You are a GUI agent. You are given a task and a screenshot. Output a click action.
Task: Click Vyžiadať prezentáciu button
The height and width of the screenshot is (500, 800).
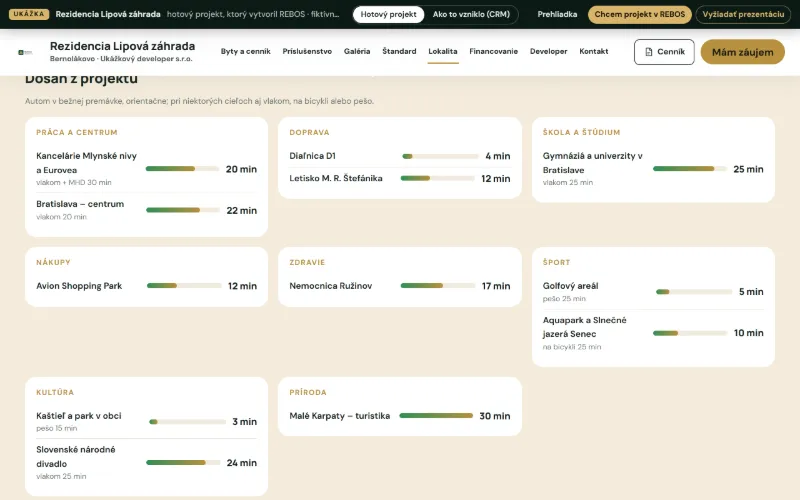(x=743, y=14)
